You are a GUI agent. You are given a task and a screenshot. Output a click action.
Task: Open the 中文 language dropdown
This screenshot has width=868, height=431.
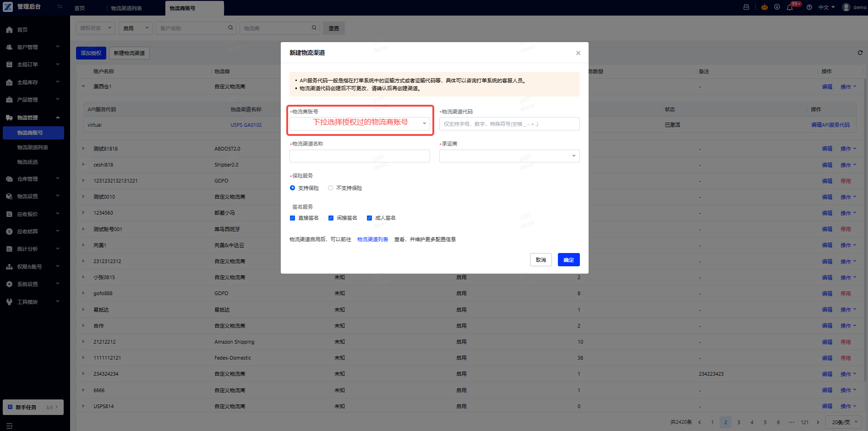[x=826, y=7]
